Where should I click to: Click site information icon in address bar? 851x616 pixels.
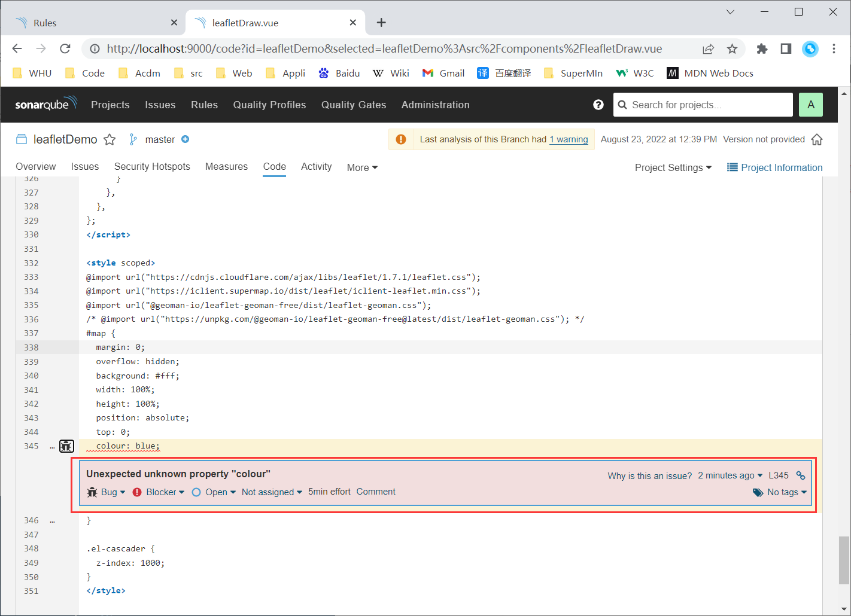click(x=95, y=49)
